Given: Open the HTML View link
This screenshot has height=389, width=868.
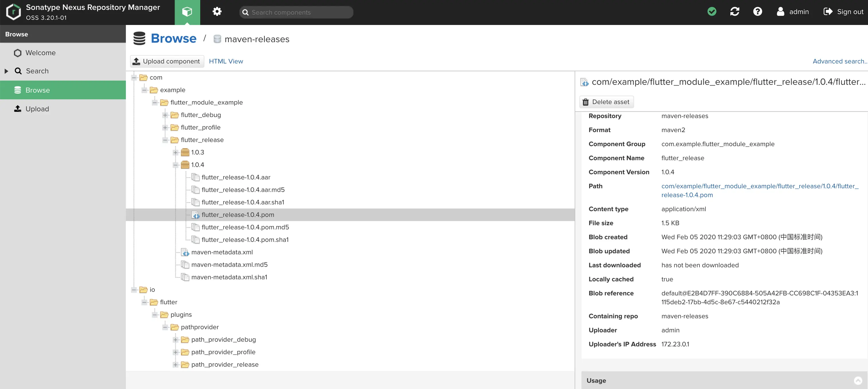Looking at the screenshot, I should pos(226,61).
